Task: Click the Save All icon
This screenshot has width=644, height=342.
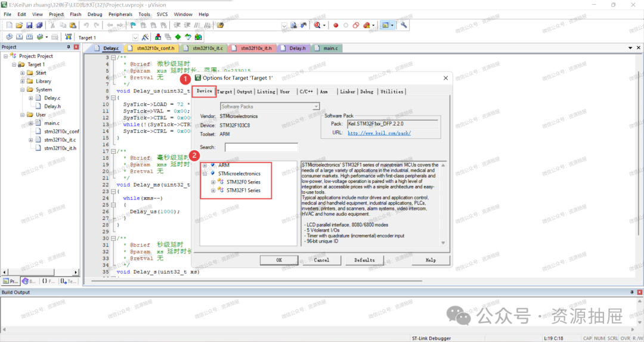Action: click(x=39, y=25)
